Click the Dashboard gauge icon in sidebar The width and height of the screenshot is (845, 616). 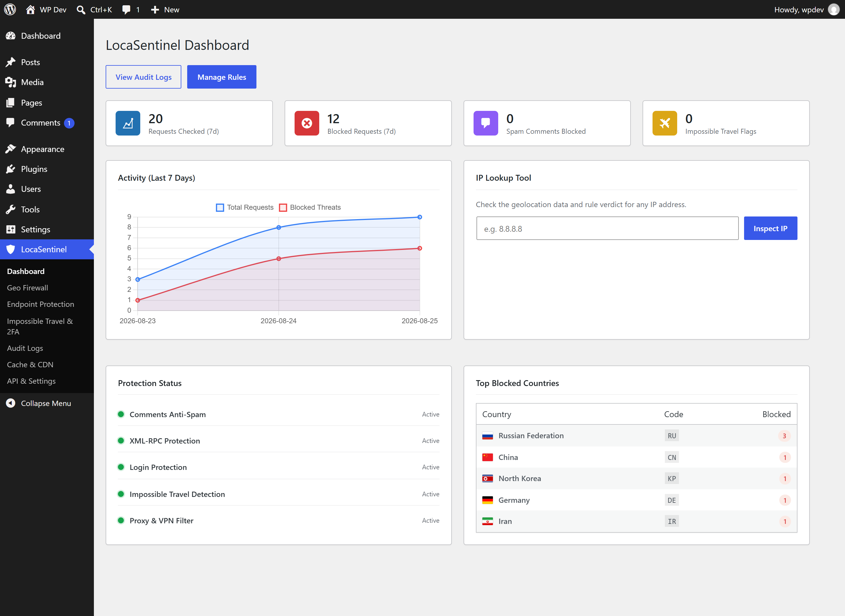point(11,36)
